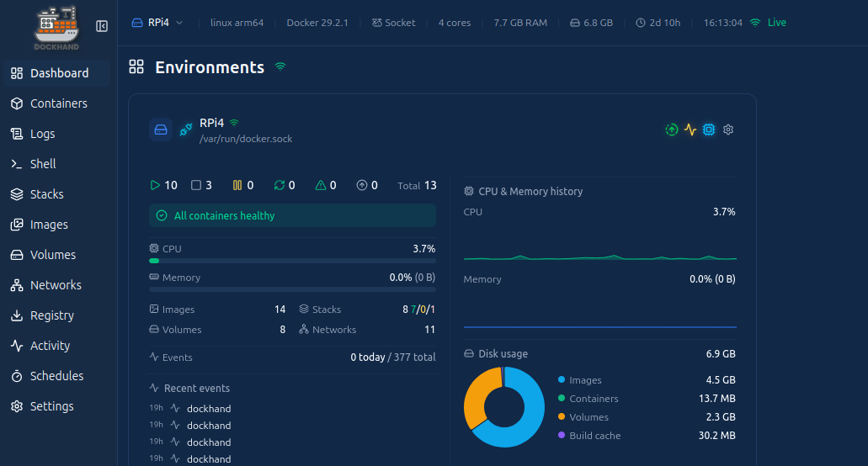
Task: Click the CPU usage progress bar
Action: point(292,261)
